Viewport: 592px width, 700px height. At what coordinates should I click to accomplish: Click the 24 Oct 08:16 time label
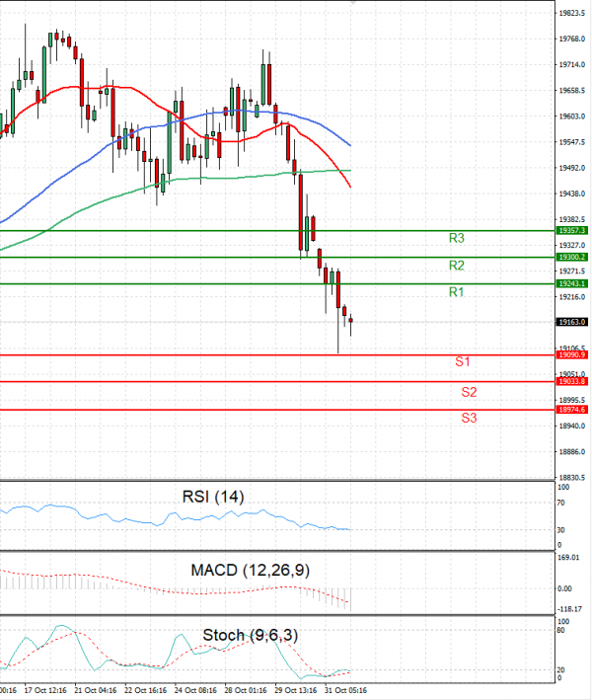pos(195,691)
